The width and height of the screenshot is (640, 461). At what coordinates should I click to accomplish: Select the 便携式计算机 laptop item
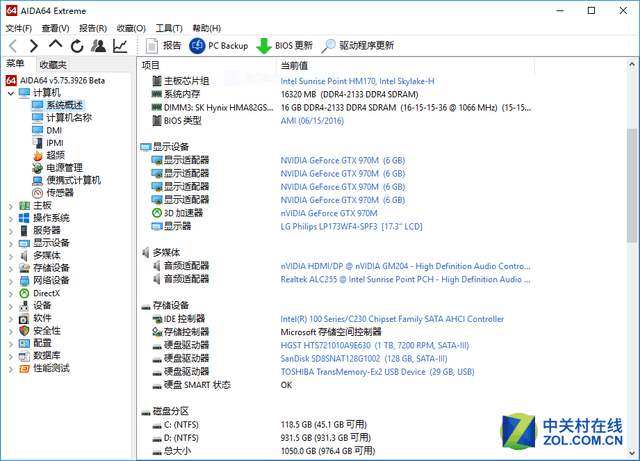67,180
